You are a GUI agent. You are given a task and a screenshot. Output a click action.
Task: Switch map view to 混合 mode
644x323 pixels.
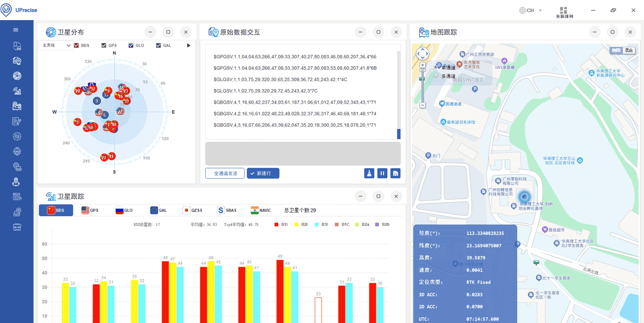627,50
